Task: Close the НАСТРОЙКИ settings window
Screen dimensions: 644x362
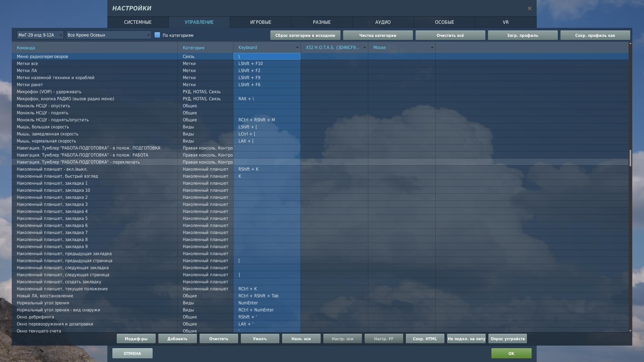Action: pos(529,8)
